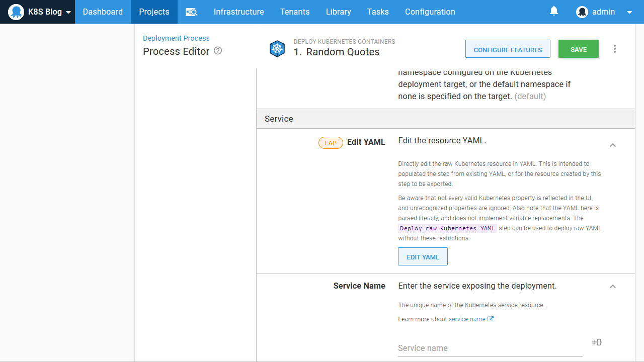Expand the admin user menu arrow
This screenshot has width=644, height=362.
[629, 13]
